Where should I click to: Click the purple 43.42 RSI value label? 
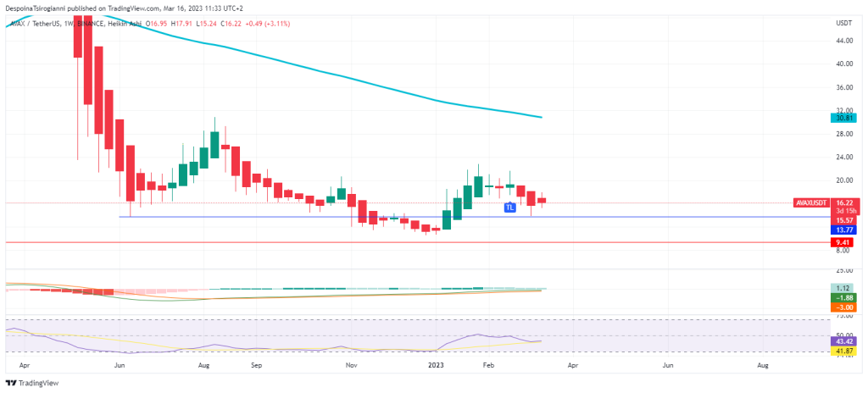point(843,340)
